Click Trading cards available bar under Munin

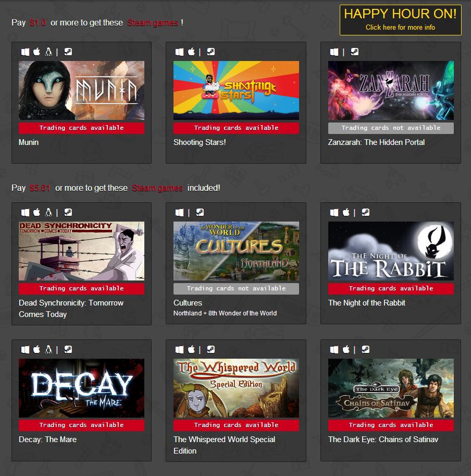[x=82, y=128]
